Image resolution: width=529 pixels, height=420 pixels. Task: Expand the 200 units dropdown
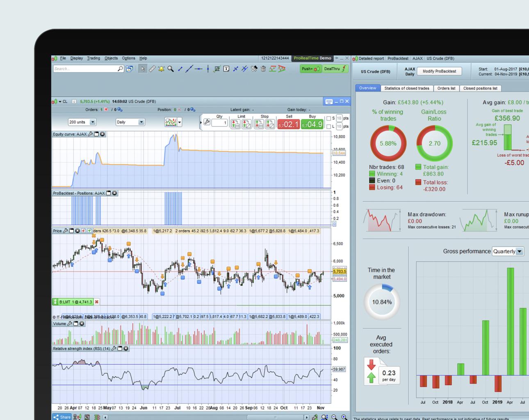pos(93,122)
